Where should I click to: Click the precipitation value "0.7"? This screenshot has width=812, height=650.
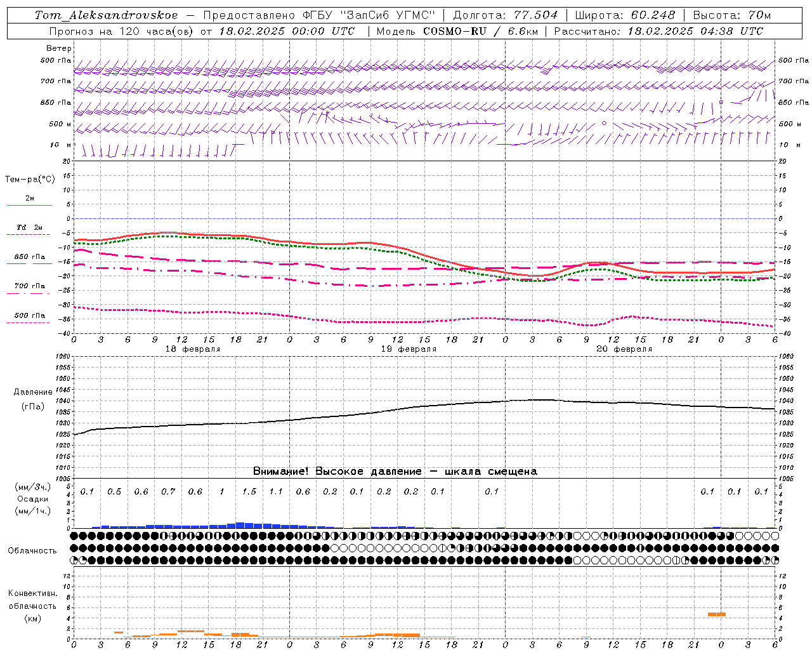coord(168,491)
